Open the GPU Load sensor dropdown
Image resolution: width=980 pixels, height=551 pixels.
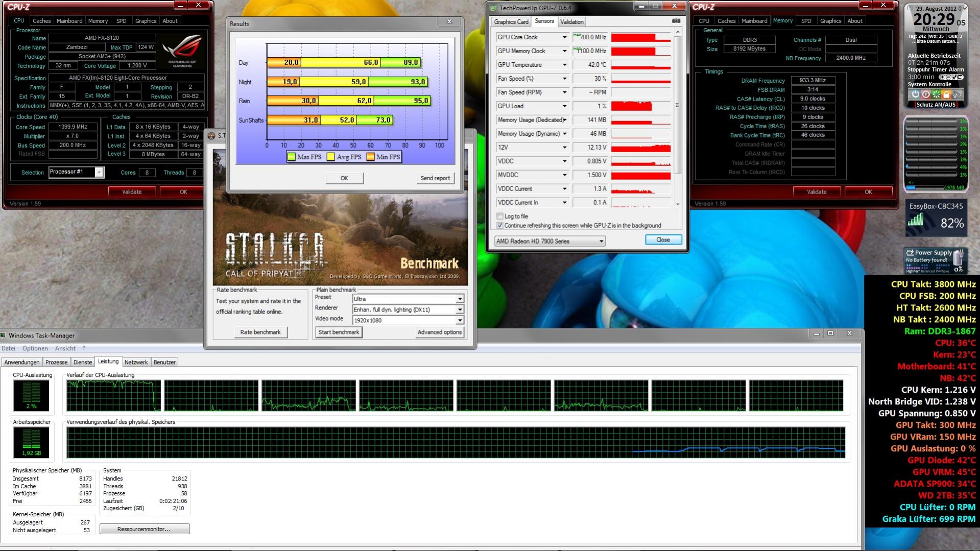(x=564, y=106)
